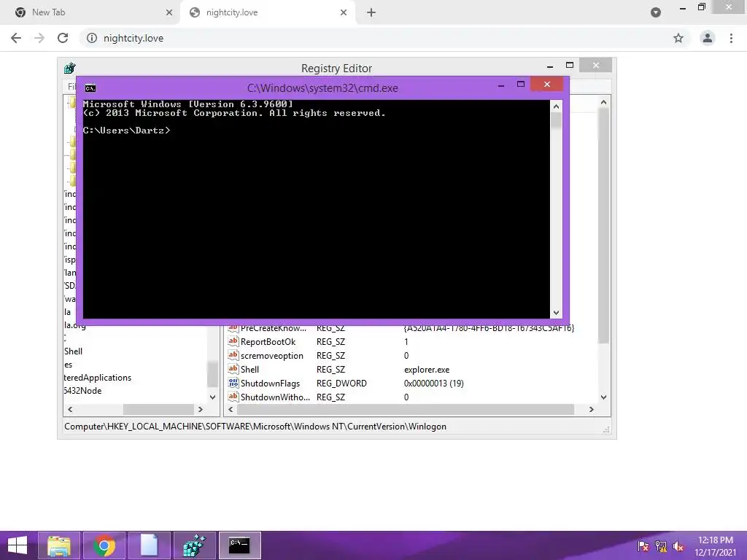Switch to the New Tab tab
The width and height of the screenshot is (747, 560).
coord(90,12)
